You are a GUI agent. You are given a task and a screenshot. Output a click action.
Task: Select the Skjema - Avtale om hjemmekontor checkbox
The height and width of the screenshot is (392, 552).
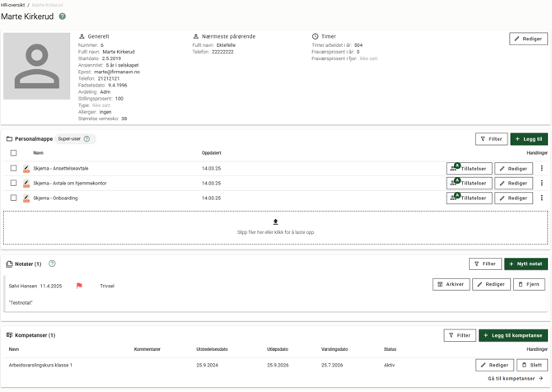point(13,184)
